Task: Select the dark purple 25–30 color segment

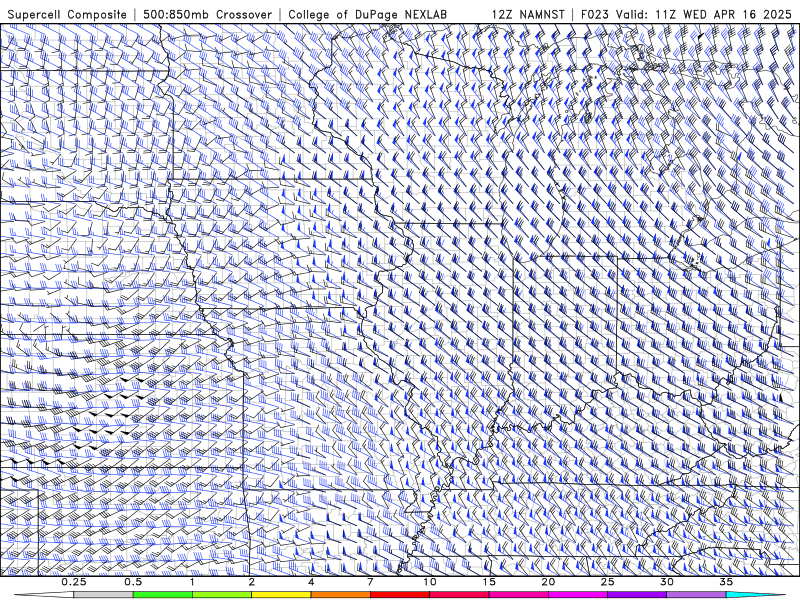Action: point(637,595)
